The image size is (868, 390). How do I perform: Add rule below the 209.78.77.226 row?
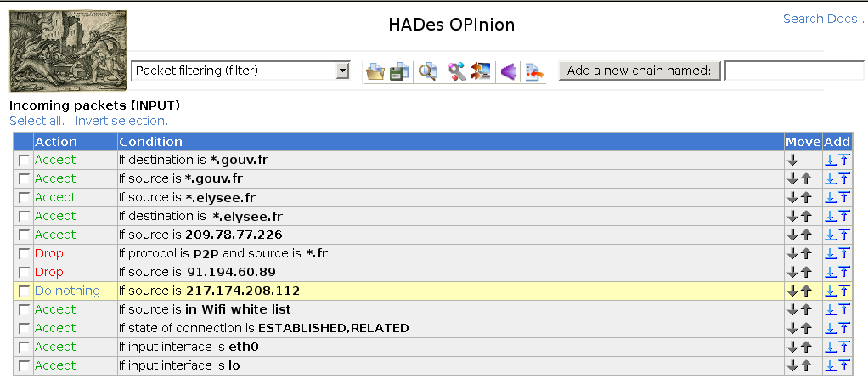(x=831, y=235)
